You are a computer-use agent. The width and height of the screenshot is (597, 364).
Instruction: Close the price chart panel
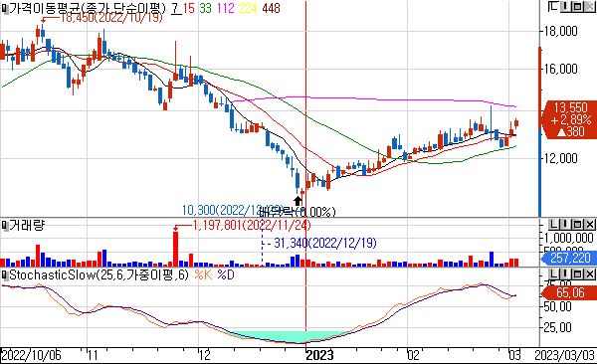(589, 6)
